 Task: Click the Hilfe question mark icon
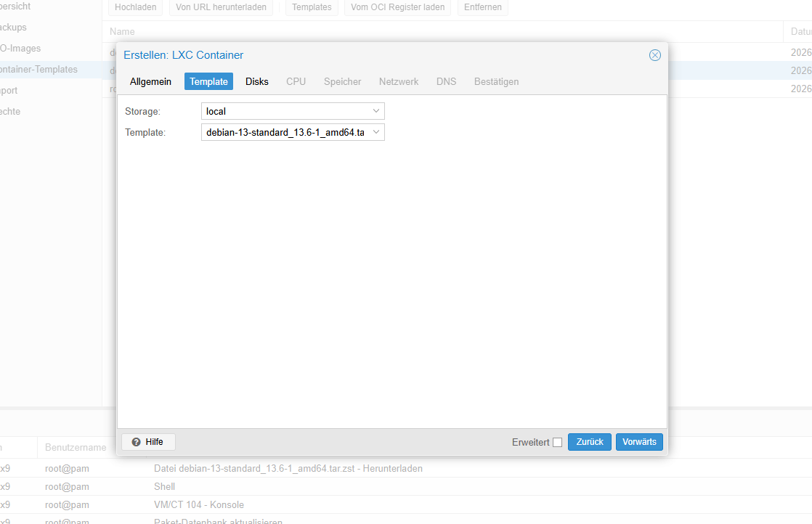coord(137,442)
